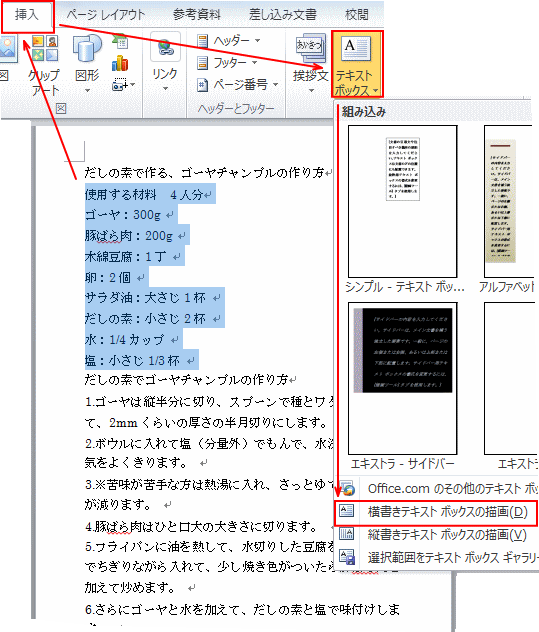Click the フッター footer icon

pos(203,63)
